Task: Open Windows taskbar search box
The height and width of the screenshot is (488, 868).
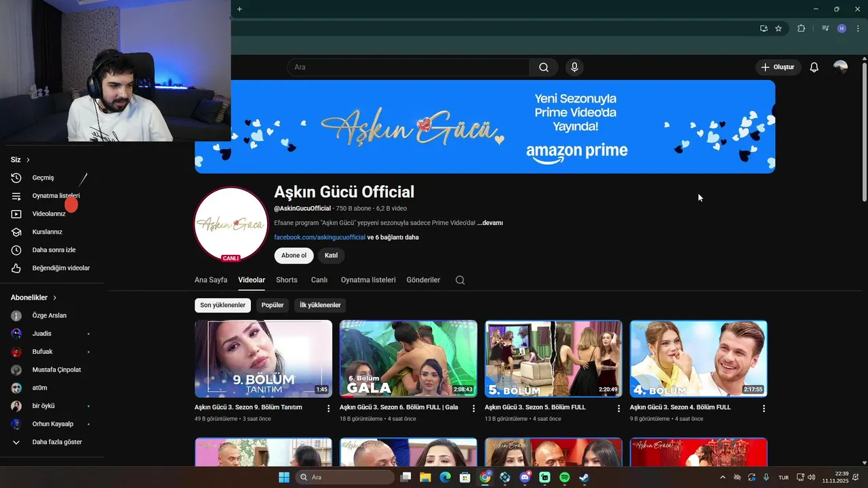Action: click(344, 477)
